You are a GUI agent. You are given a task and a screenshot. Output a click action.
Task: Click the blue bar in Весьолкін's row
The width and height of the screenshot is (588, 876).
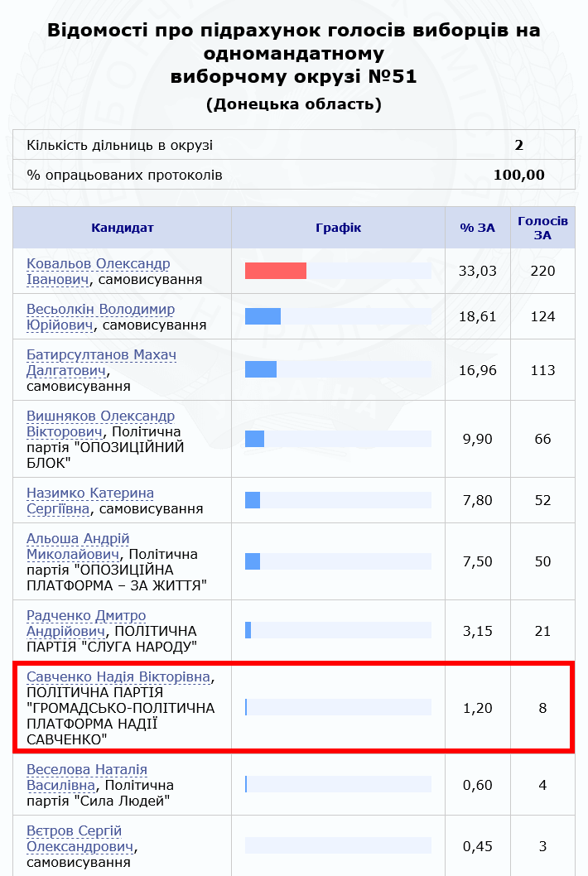click(x=263, y=316)
